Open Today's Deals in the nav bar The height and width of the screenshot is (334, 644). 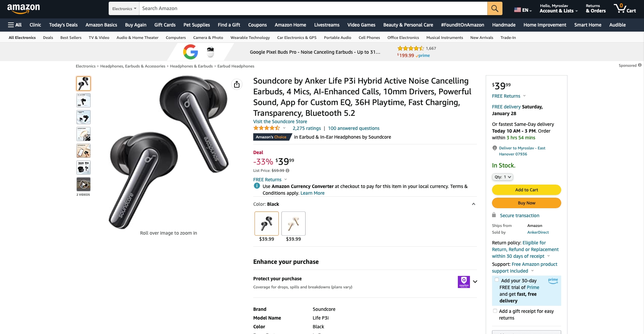tap(63, 25)
